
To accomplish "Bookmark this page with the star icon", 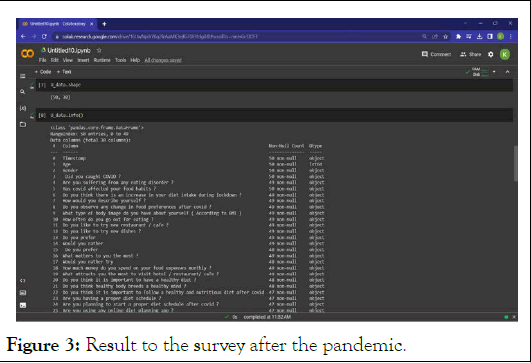I will [x=446, y=37].
